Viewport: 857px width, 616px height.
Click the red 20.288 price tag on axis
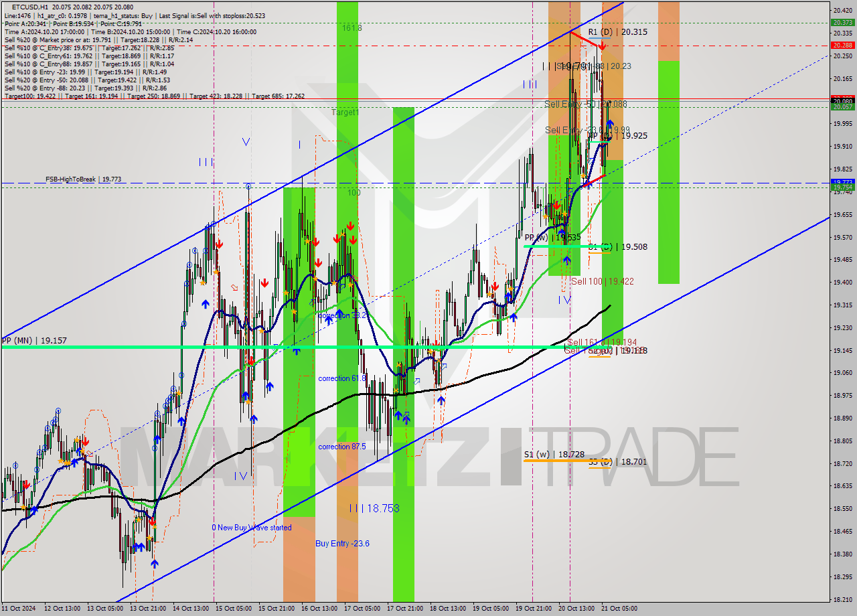(842, 46)
